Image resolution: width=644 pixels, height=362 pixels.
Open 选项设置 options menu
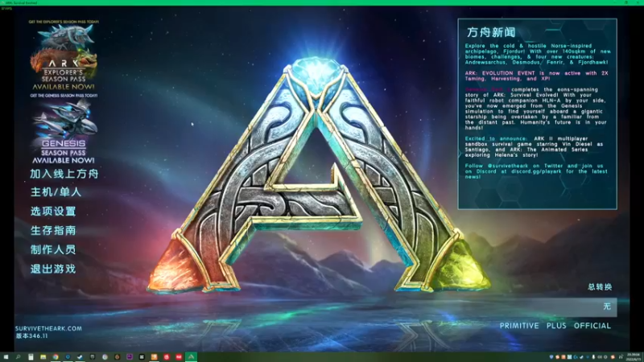click(53, 211)
